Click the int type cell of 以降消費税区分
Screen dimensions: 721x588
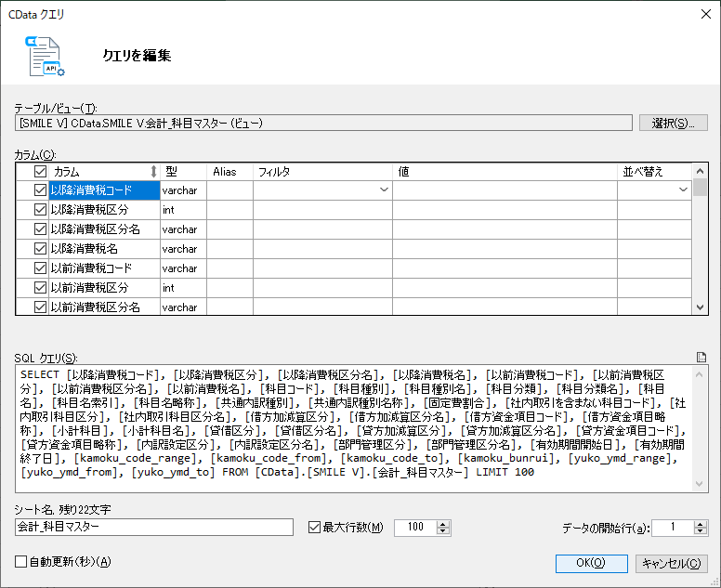[x=183, y=210]
